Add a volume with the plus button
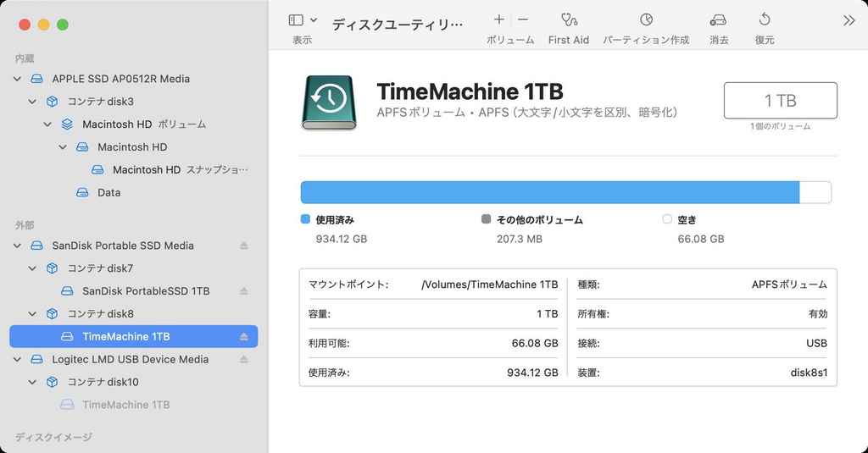Screen dimensions: 868x453 [x=498, y=20]
